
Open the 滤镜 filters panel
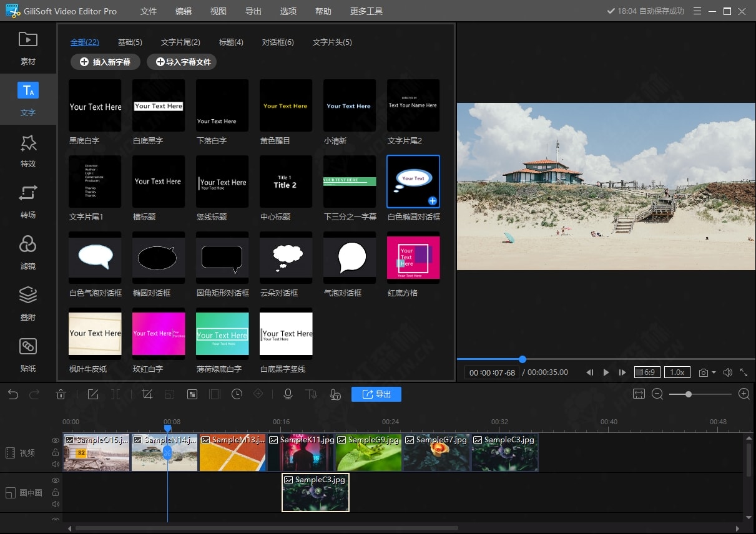tap(28, 252)
